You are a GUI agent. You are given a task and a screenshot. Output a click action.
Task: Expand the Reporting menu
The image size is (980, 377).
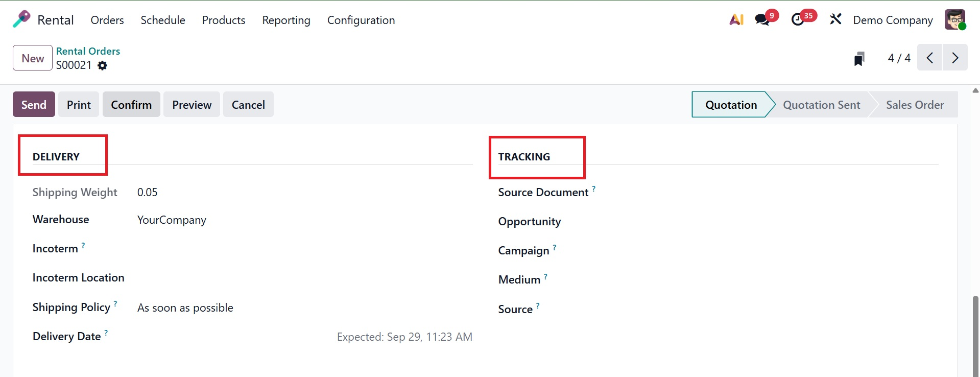(x=286, y=20)
